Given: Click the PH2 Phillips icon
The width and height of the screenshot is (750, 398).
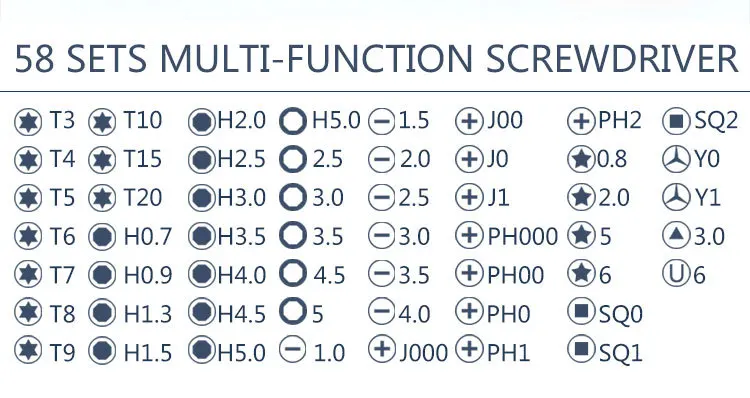Looking at the screenshot, I should (581, 122).
